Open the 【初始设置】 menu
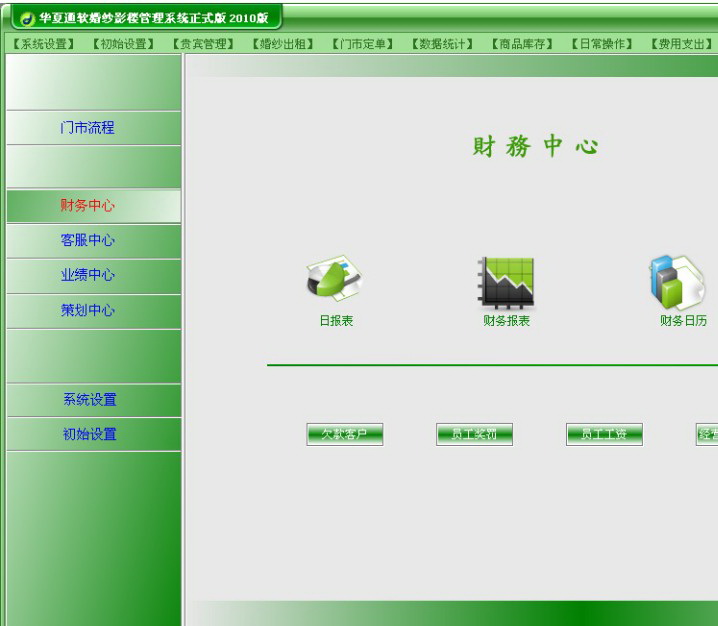 123,44
